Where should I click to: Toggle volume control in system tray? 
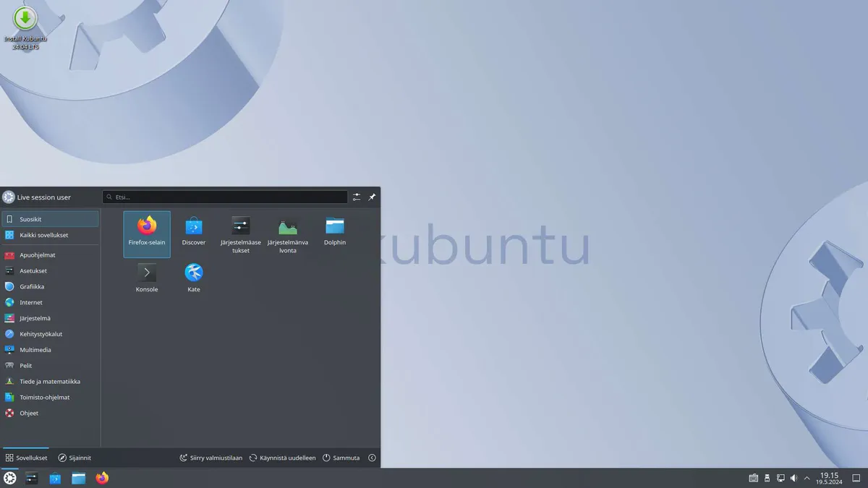(x=793, y=478)
